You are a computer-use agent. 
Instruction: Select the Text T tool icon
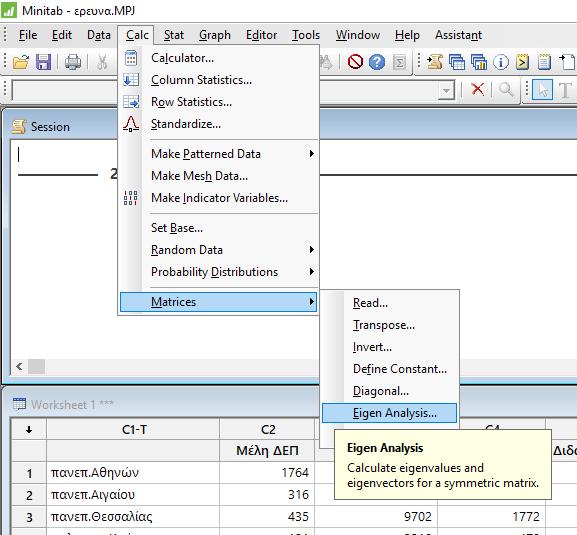tap(565, 90)
